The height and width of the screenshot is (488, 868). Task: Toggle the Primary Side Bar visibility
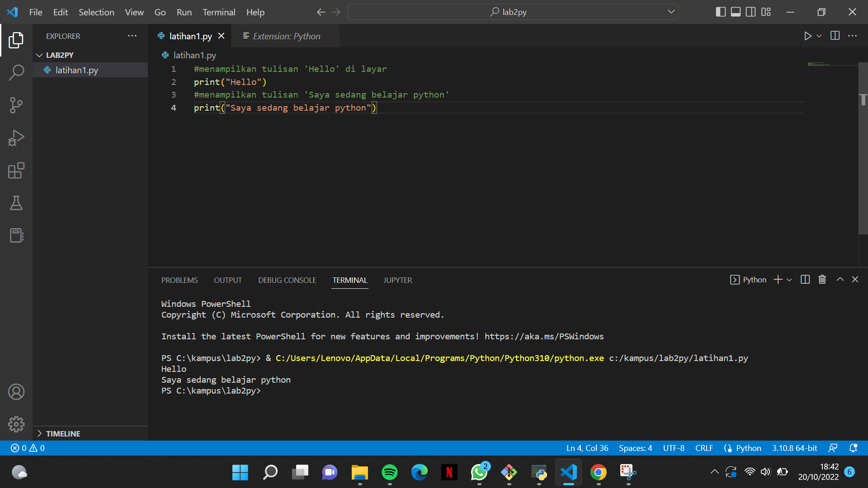(x=720, y=12)
